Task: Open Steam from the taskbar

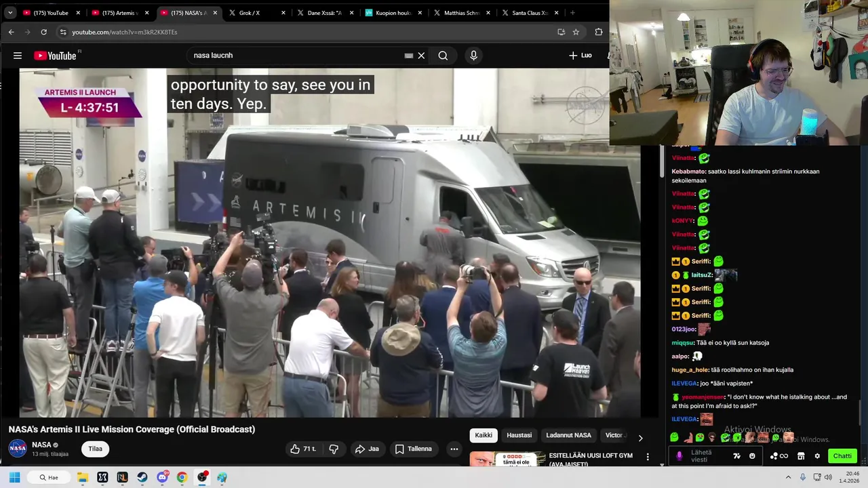Action: pos(142,477)
